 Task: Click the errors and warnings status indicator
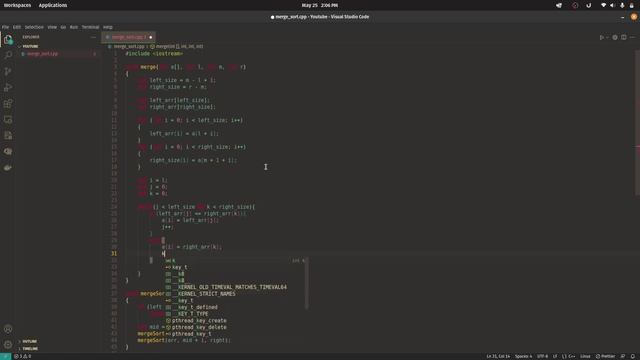(x=22, y=356)
